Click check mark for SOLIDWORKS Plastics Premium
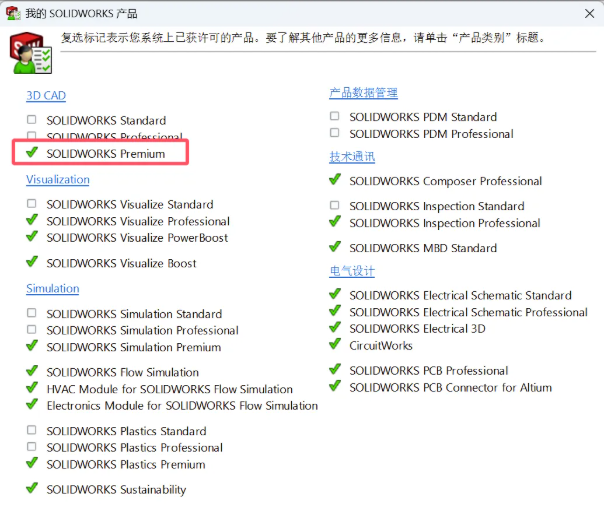Viewport: 604px width, 527px height. click(32, 463)
